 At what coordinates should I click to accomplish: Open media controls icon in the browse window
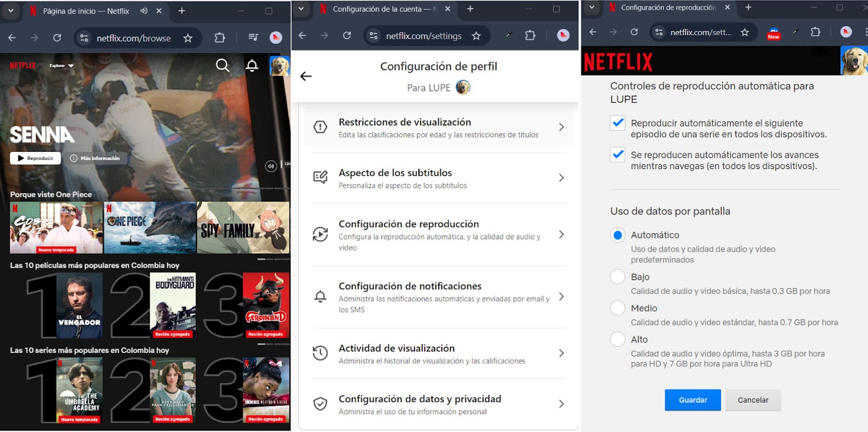253,37
